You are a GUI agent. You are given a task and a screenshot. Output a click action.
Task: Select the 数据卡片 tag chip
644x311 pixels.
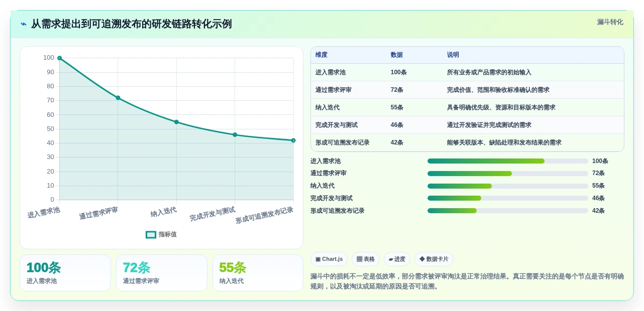pos(434,259)
